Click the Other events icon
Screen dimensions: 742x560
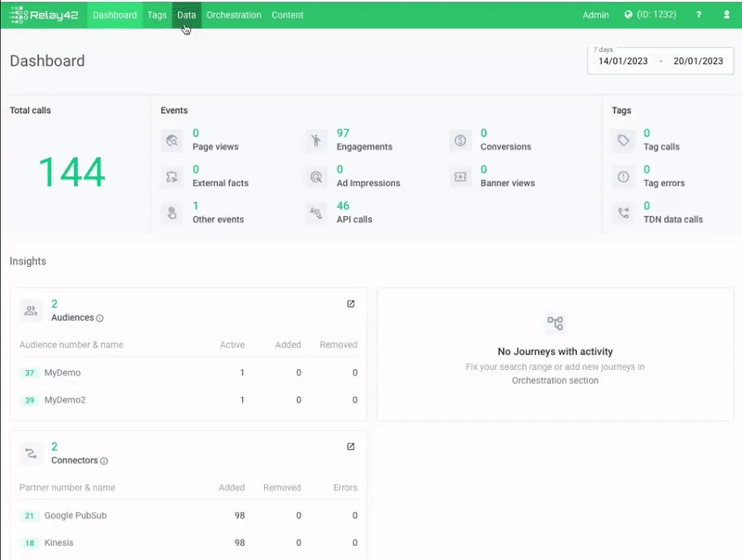pyautogui.click(x=172, y=213)
